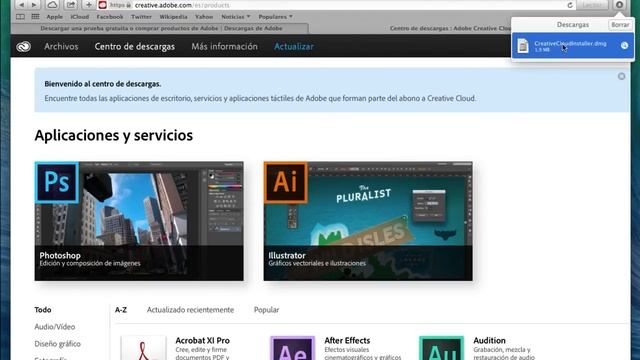Click Bienvenido al centro de descargas text

[x=103, y=84]
